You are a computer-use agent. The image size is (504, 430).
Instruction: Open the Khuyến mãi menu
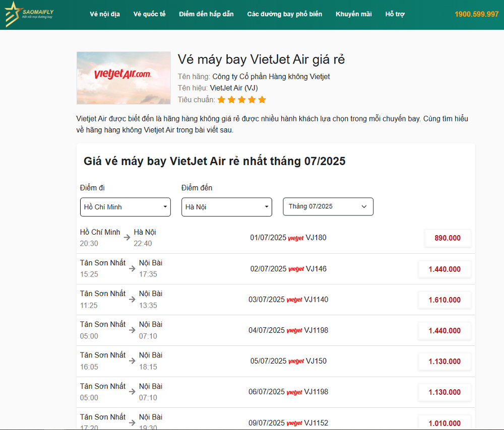[x=354, y=14]
